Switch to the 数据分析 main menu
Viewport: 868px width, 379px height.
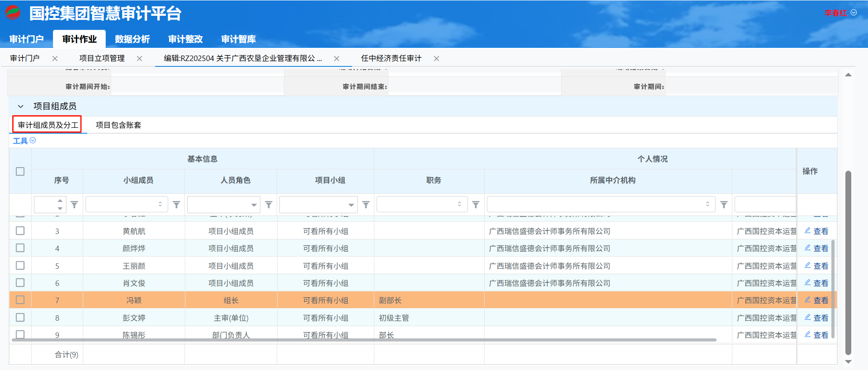[132, 39]
